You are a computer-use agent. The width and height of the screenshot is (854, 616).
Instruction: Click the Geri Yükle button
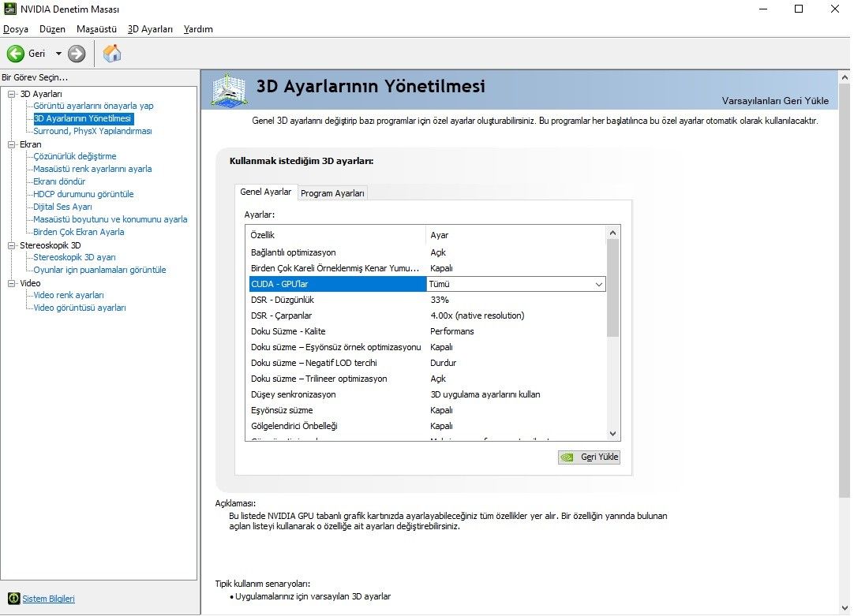[x=589, y=457]
